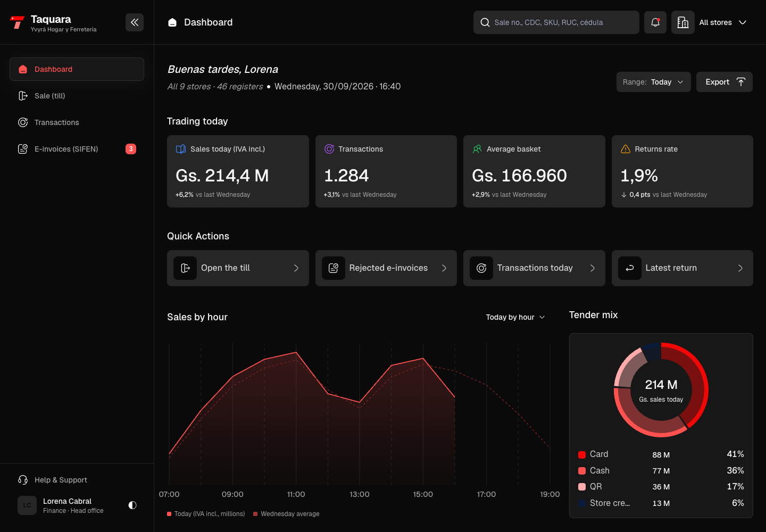Open the Today by hour dropdown
This screenshot has height=532, width=766.
(515, 317)
